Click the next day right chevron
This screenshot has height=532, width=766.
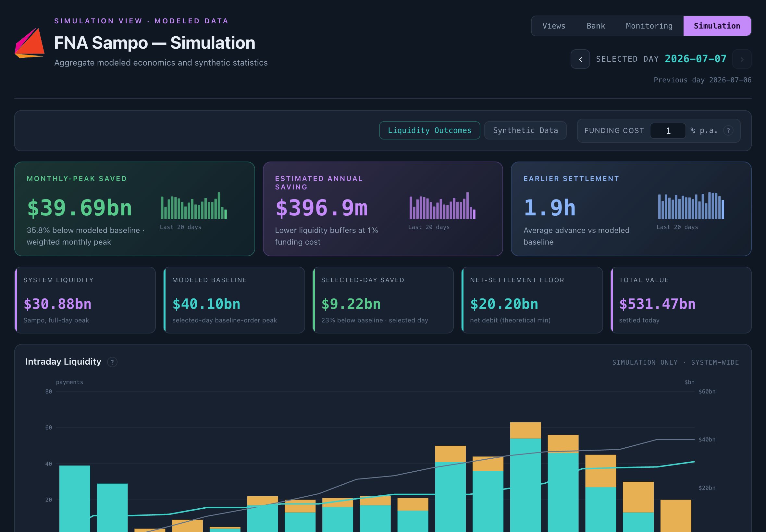coord(742,59)
